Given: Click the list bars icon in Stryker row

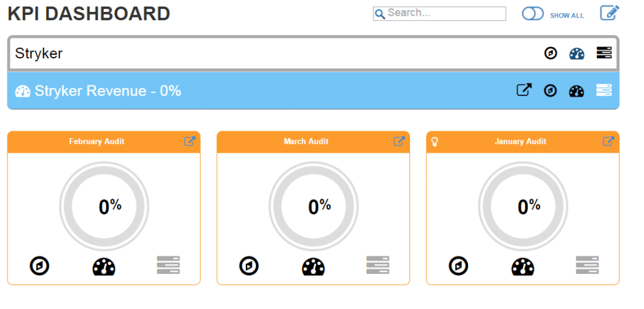Looking at the screenshot, I should (604, 53).
